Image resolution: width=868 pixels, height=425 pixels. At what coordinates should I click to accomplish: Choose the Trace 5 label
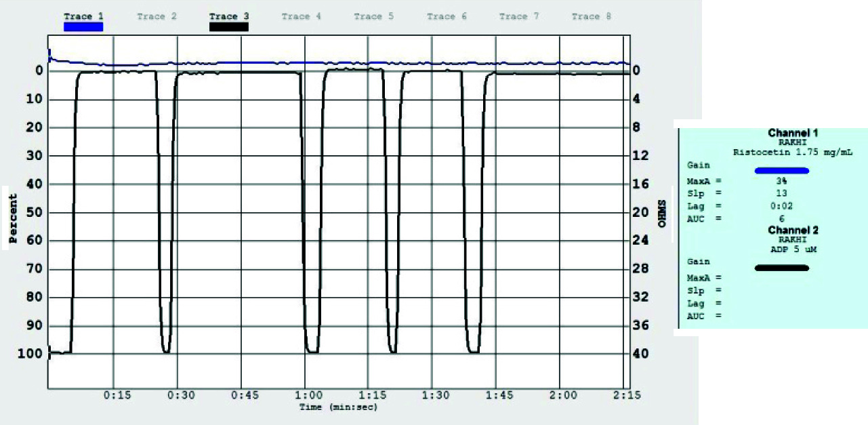click(x=373, y=16)
